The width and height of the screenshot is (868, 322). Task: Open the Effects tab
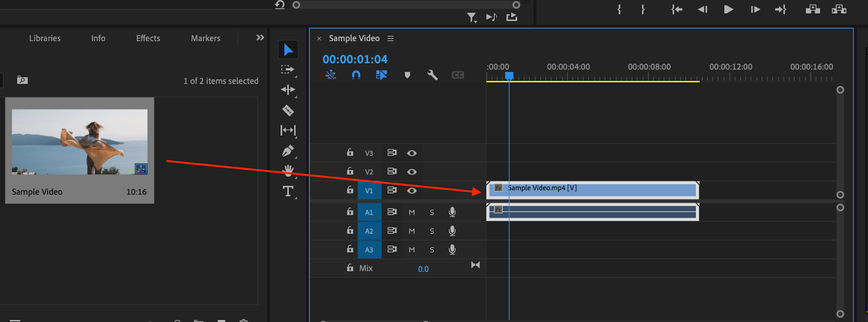(x=148, y=38)
